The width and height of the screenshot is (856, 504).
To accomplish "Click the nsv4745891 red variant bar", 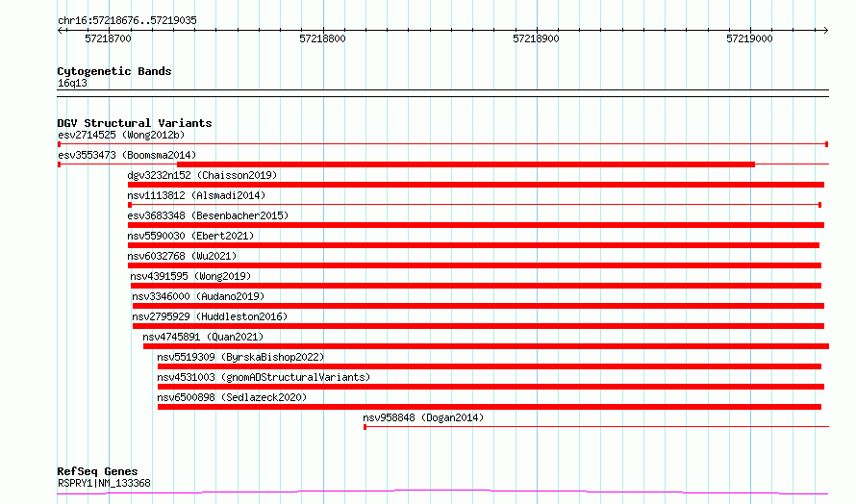I will (486, 346).
